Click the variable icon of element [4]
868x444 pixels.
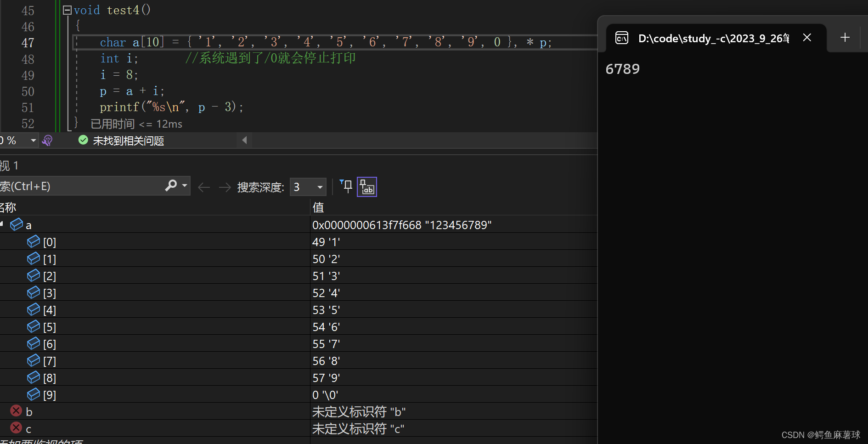34,309
